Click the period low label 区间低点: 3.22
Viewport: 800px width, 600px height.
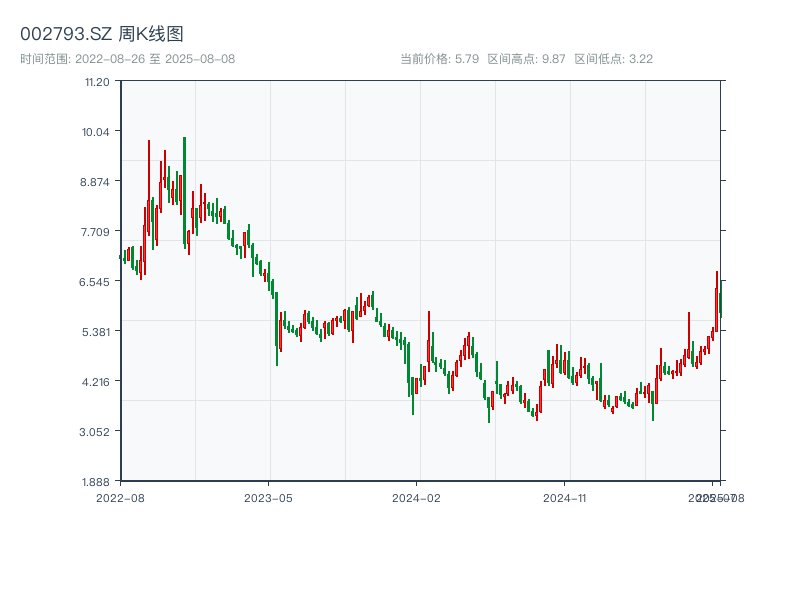point(614,59)
